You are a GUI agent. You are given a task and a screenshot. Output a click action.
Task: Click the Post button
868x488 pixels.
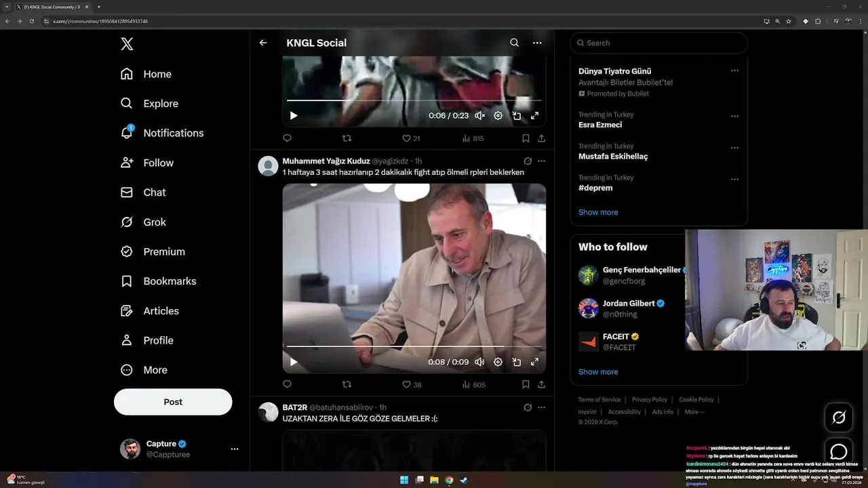click(x=173, y=402)
